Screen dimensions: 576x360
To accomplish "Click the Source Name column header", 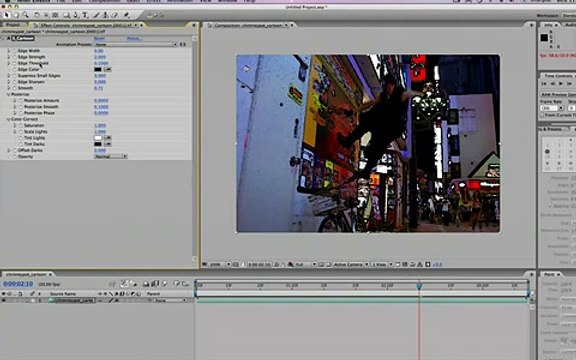I will [63, 294].
